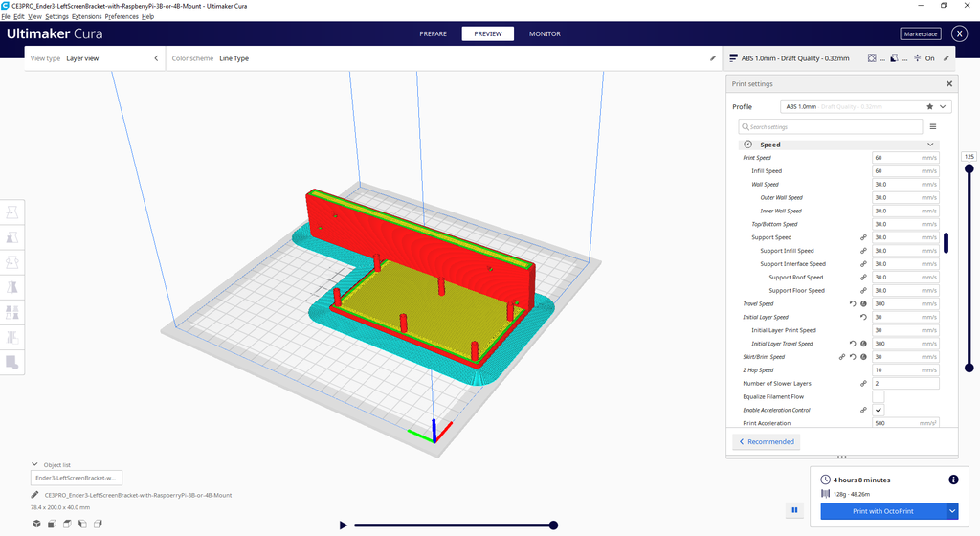Uncheck Enable Acceleration Control checkbox
980x536 pixels.
[879, 410]
